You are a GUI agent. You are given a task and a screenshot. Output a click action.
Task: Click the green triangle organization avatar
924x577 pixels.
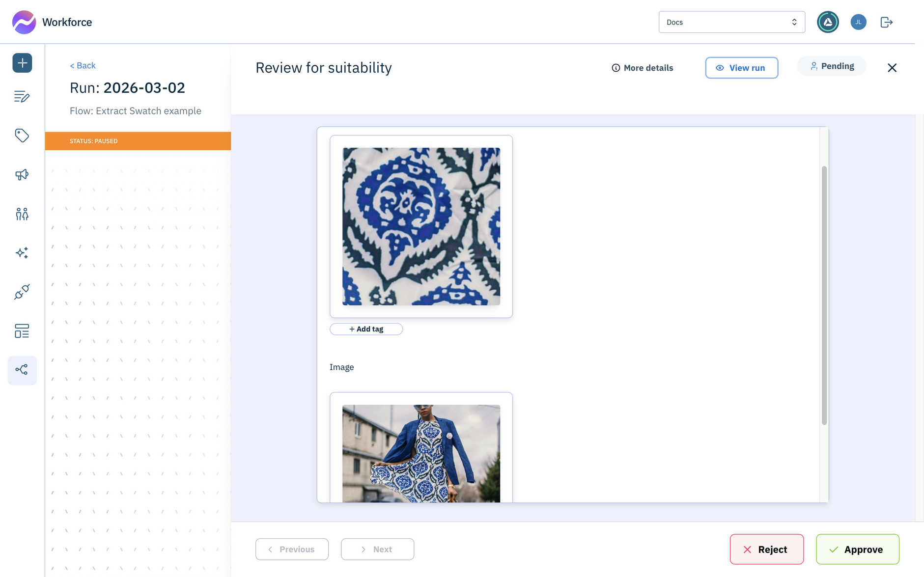(828, 22)
